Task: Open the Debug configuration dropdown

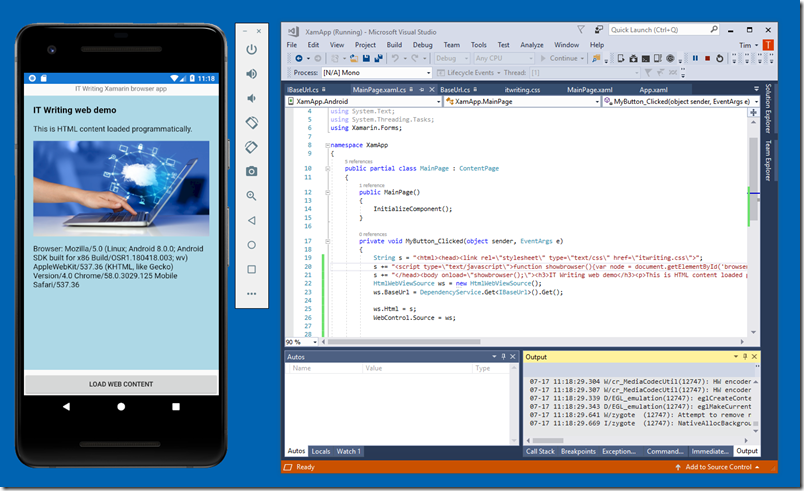Action: [452, 58]
